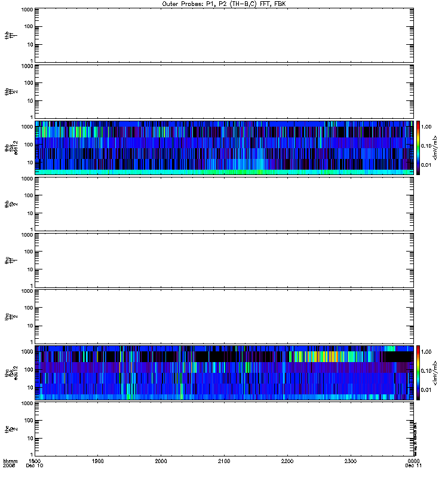Click the 'Dec 10' date label
This screenshot has height=478, width=448.
[x=35, y=465]
